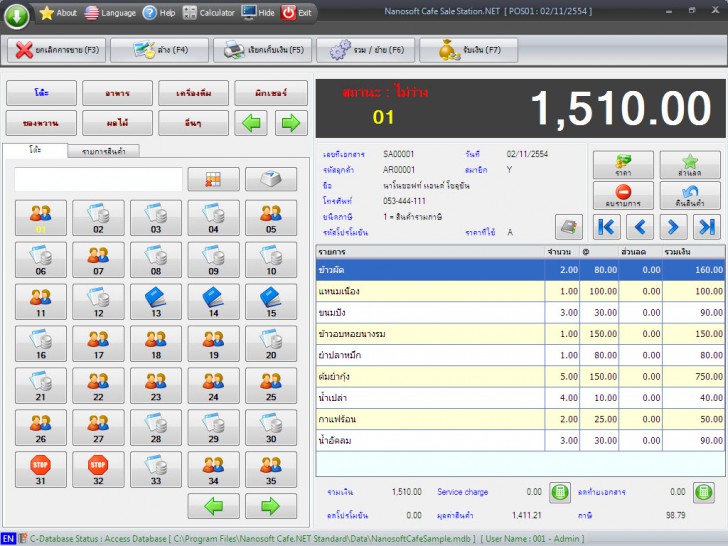
Task: Open the Service charge calculator icon
Action: tap(561, 492)
